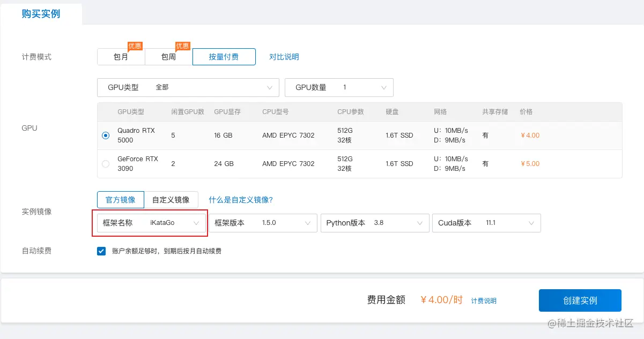Select the 按量付费 billing mode
Viewport: 644px width, 339px height.
coord(224,56)
